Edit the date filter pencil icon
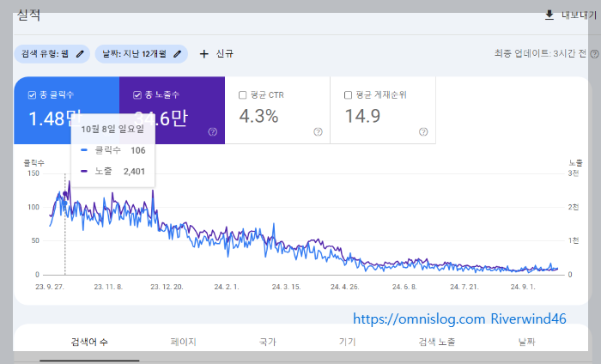This screenshot has width=601, height=364. coord(177,53)
